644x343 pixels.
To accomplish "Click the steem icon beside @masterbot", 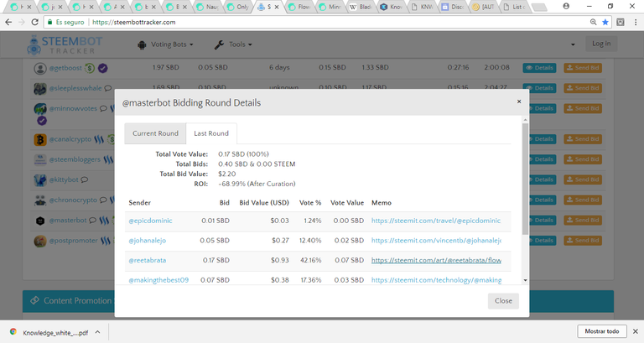I will coord(104,221).
